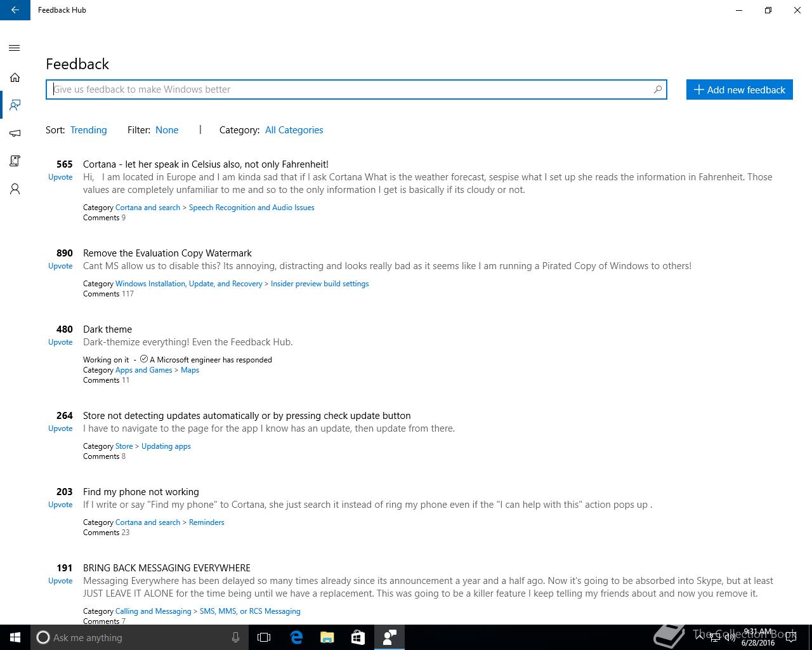
Task: Upvote BRING BACK MESSAGING EVERYWHERE
Action: (60, 581)
